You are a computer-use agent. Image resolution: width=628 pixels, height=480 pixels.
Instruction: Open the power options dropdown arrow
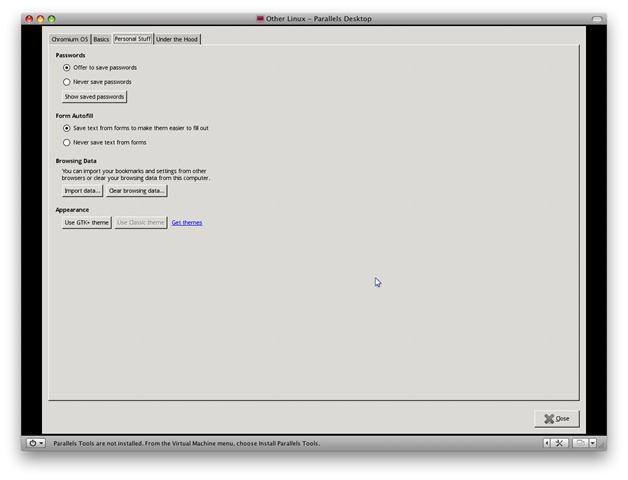click(x=41, y=443)
